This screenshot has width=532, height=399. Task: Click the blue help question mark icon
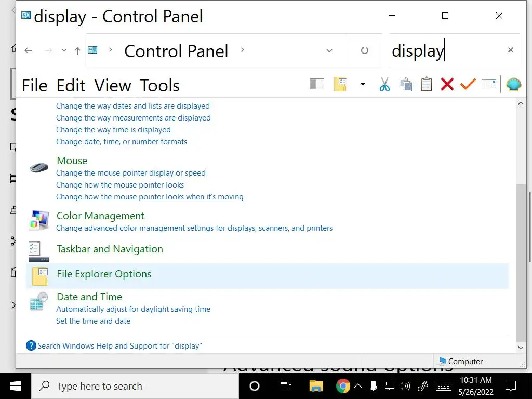point(31,345)
